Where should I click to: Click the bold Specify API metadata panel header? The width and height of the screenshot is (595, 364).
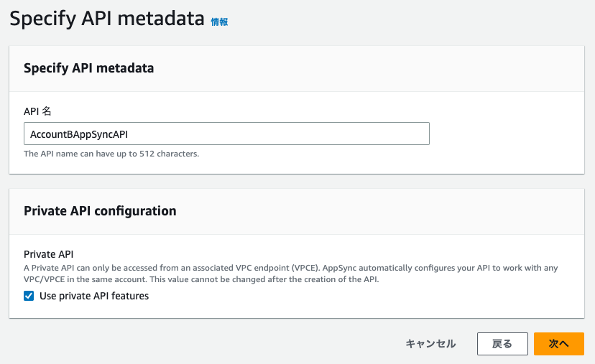click(x=89, y=68)
